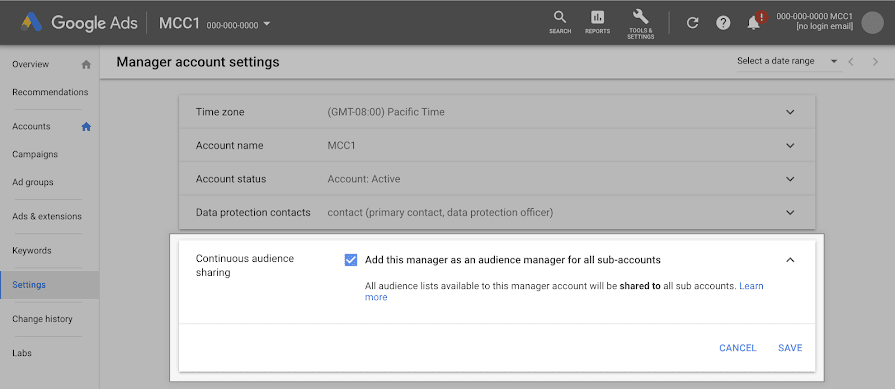Open Campaigns in the sidebar
This screenshot has height=389, width=895.
tap(35, 154)
